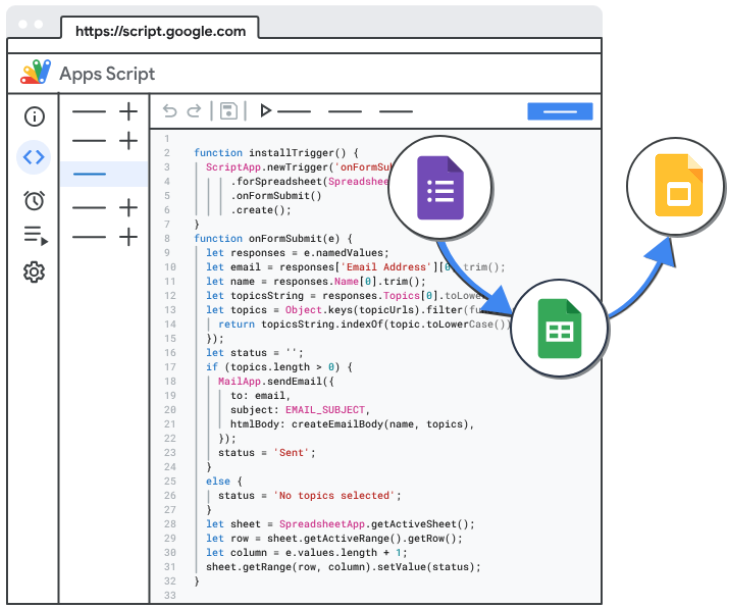737x615 pixels.
Task: Run the script with the play triangle
Action: (266, 110)
